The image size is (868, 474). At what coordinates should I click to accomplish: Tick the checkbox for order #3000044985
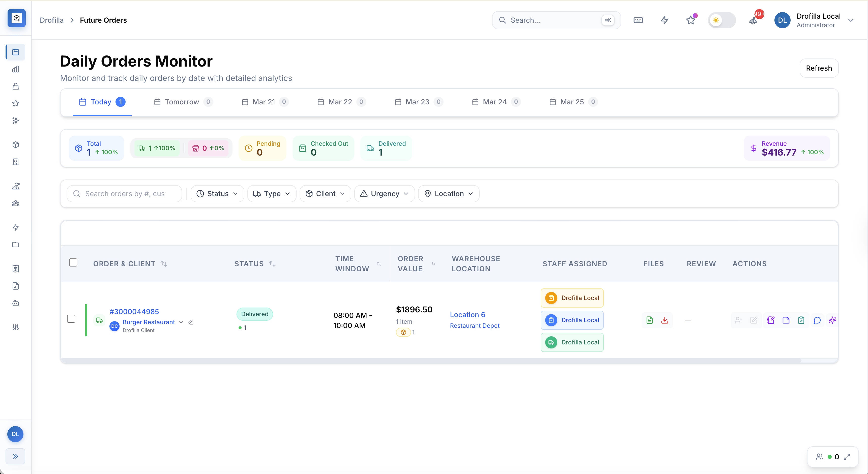coord(71,319)
